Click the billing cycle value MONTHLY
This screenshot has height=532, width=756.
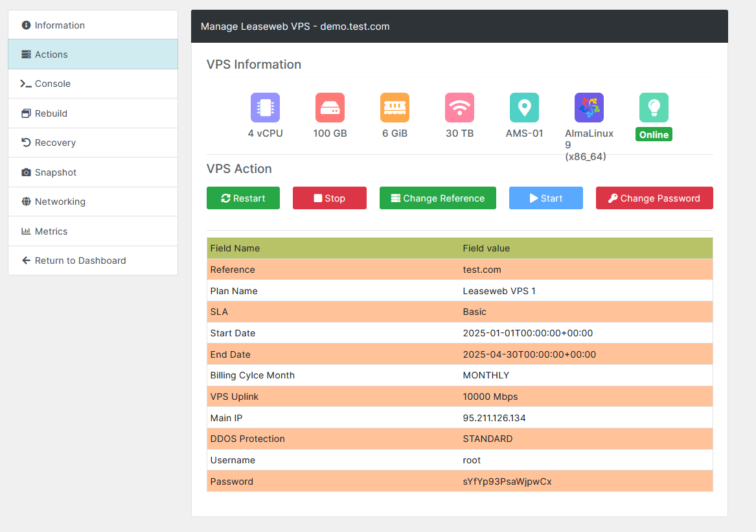coord(486,375)
